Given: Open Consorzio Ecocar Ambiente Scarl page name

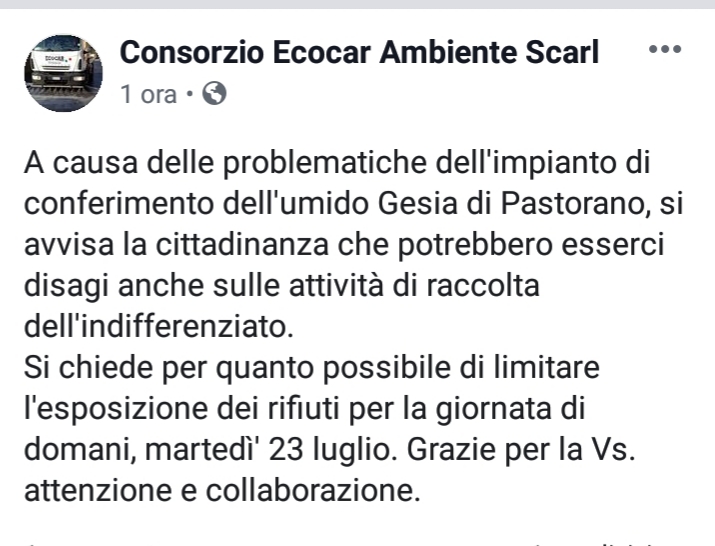Looking at the screenshot, I should tap(359, 52).
